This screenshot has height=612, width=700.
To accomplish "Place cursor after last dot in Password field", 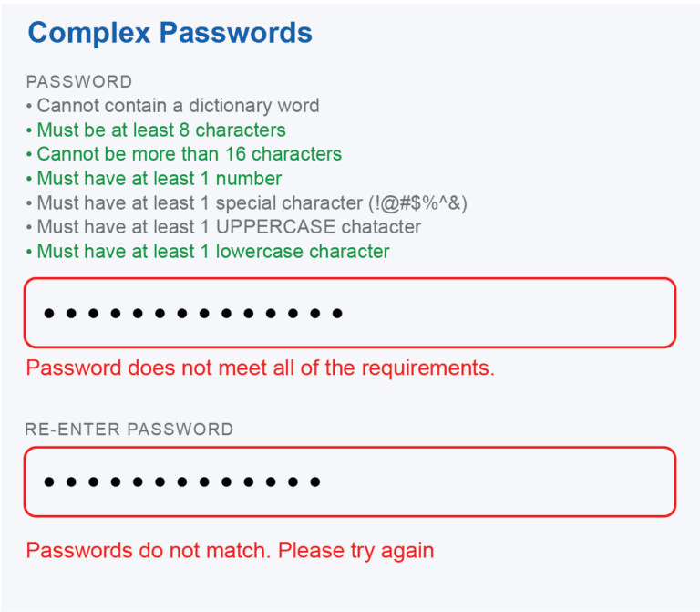I will [x=347, y=314].
